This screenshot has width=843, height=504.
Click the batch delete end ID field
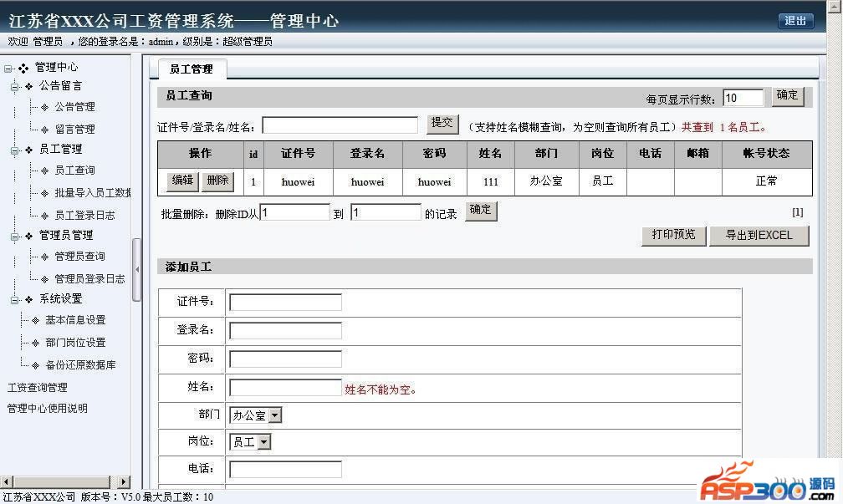(386, 212)
